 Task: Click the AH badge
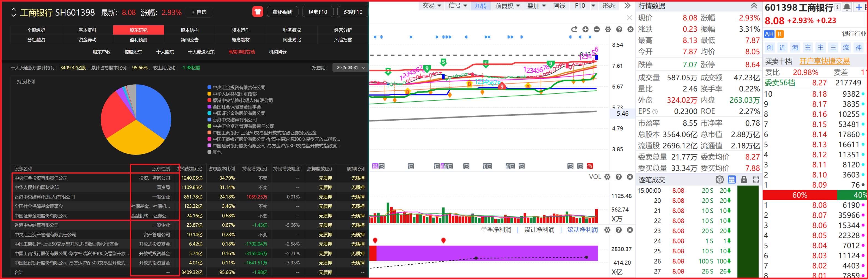point(769,34)
